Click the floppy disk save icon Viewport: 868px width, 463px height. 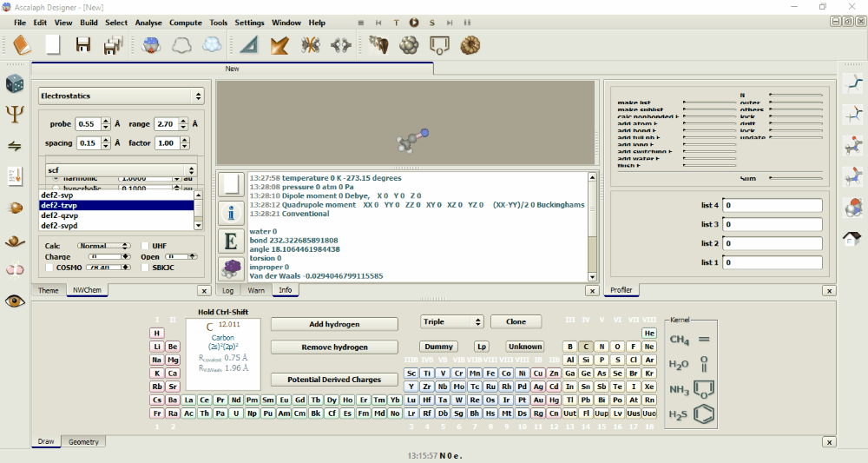(83, 45)
